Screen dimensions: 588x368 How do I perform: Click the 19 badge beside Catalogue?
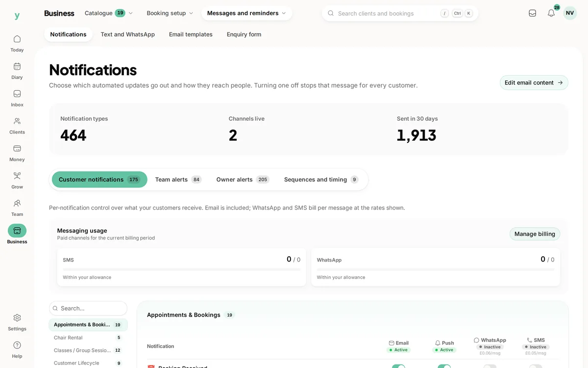click(120, 13)
